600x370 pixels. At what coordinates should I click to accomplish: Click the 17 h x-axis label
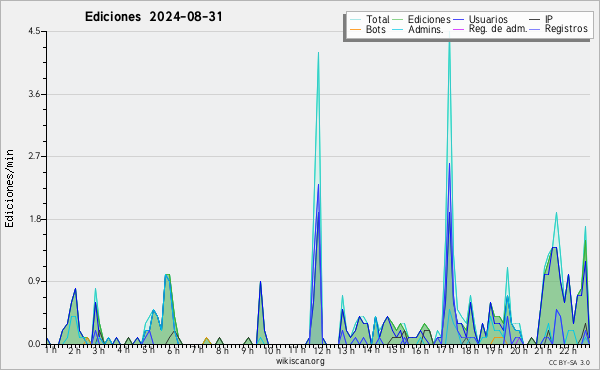[445, 350]
